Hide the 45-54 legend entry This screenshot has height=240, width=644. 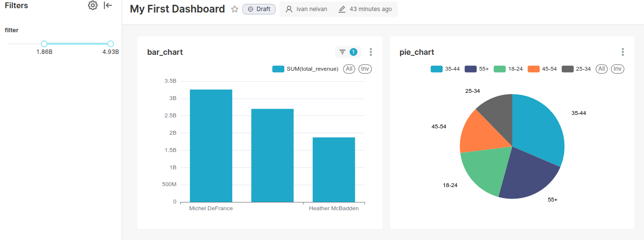click(542, 69)
